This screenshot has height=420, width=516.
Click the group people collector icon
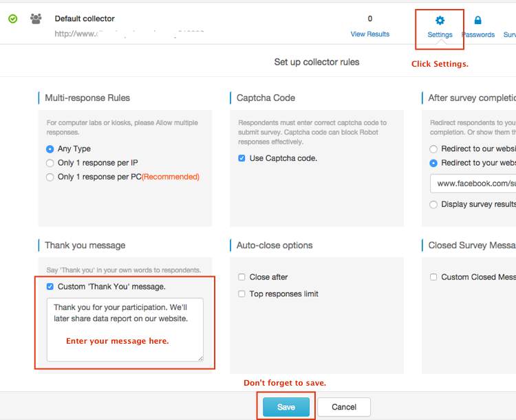[x=36, y=19]
